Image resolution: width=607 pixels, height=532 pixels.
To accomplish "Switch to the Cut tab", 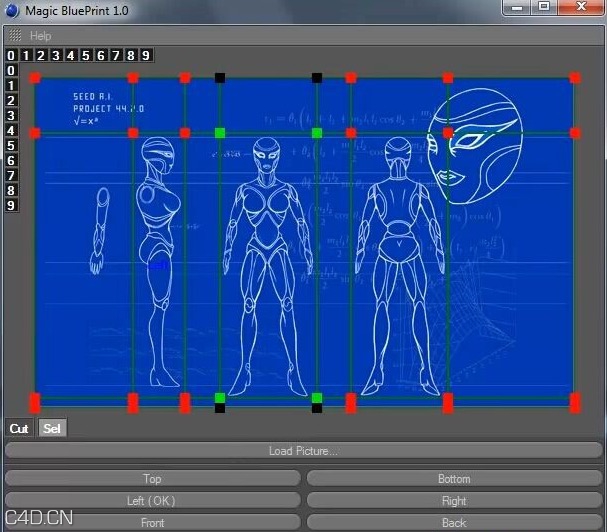I will click(x=19, y=428).
